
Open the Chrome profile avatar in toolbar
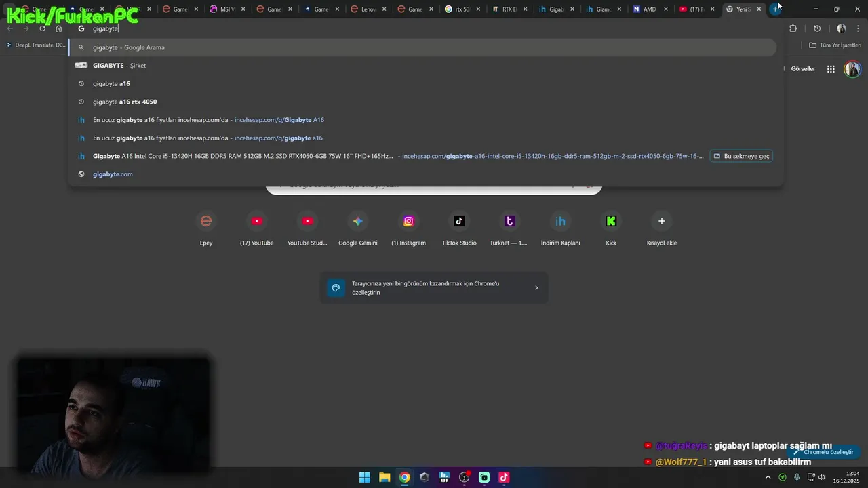point(842,28)
